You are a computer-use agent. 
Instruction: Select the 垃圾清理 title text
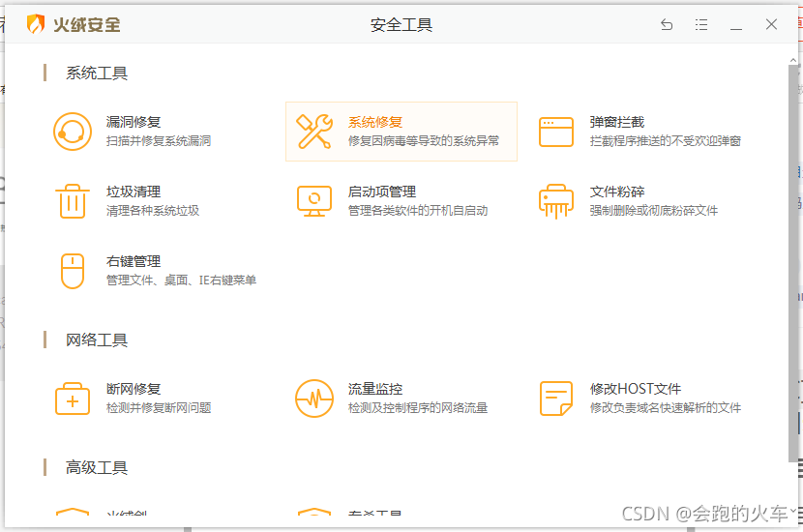[134, 192]
